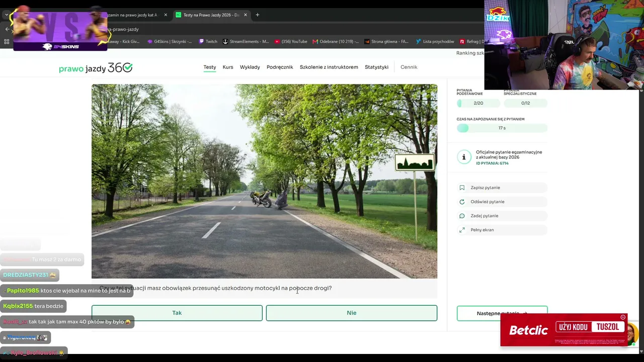Open the Strona główna FA bookmark
Viewport: 644px width, 362px height.
(386, 42)
